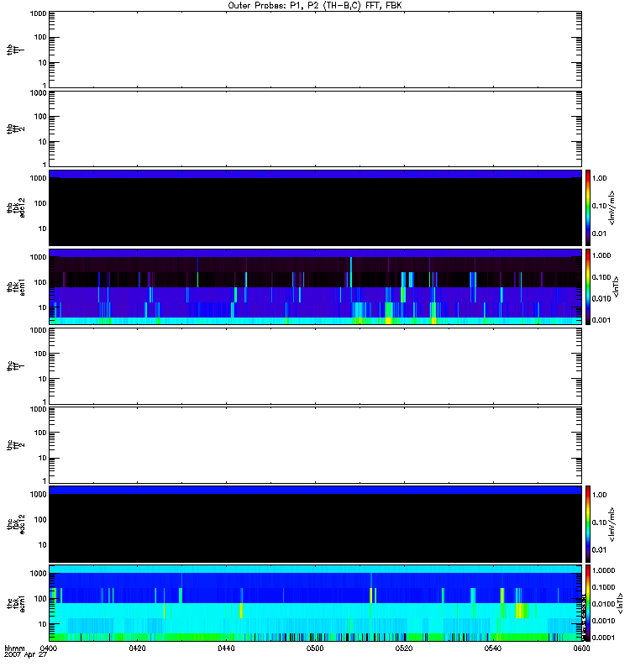Click the "thb fbk scm1" y-axis title
630x672 pixels.
16,286
